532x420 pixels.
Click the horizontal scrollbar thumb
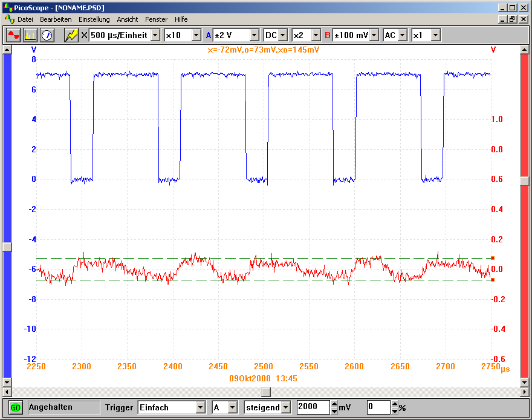click(x=266, y=392)
